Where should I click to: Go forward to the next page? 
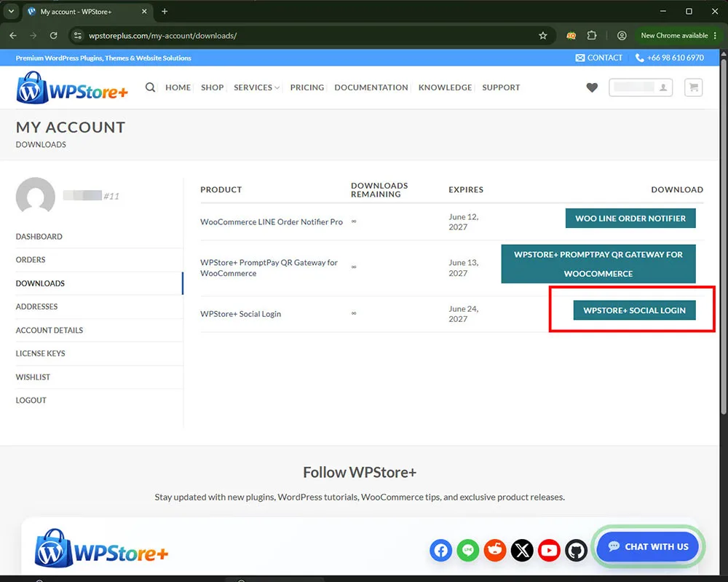33,36
